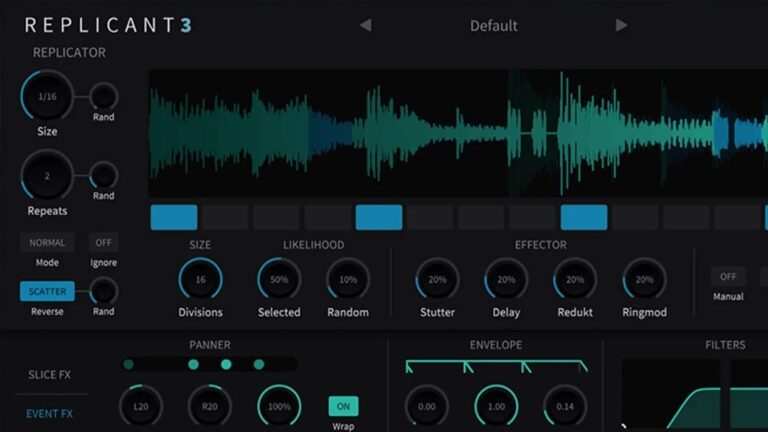Viewport: 768px width, 432px height.
Task: Click the second panner position dot
Action: (x=193, y=364)
